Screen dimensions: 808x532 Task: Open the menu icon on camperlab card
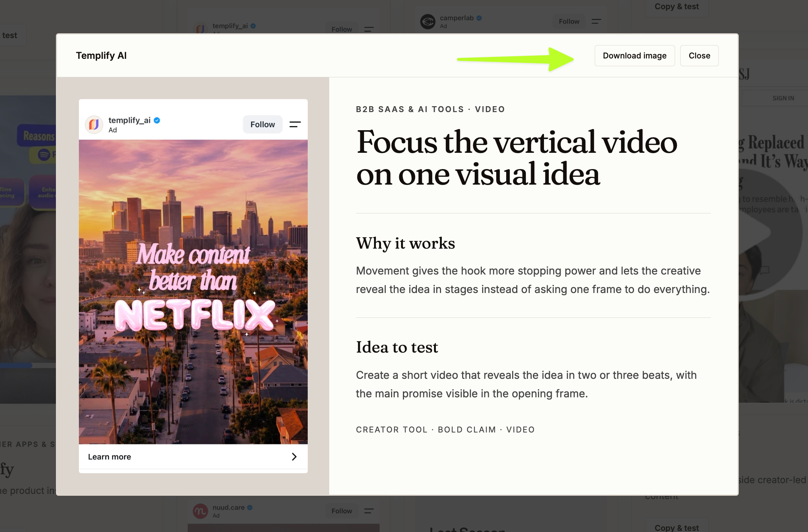(x=596, y=21)
